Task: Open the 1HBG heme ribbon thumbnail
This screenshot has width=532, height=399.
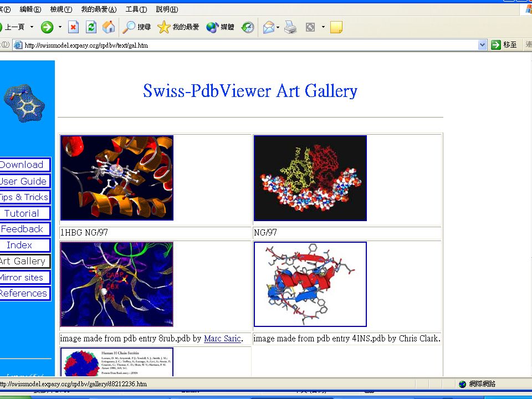Action: [x=117, y=178]
